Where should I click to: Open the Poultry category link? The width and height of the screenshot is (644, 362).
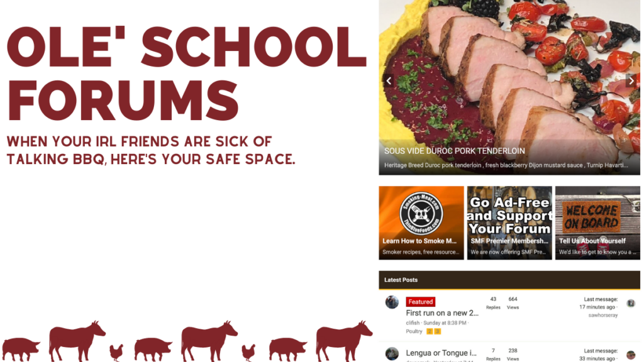pos(414,331)
